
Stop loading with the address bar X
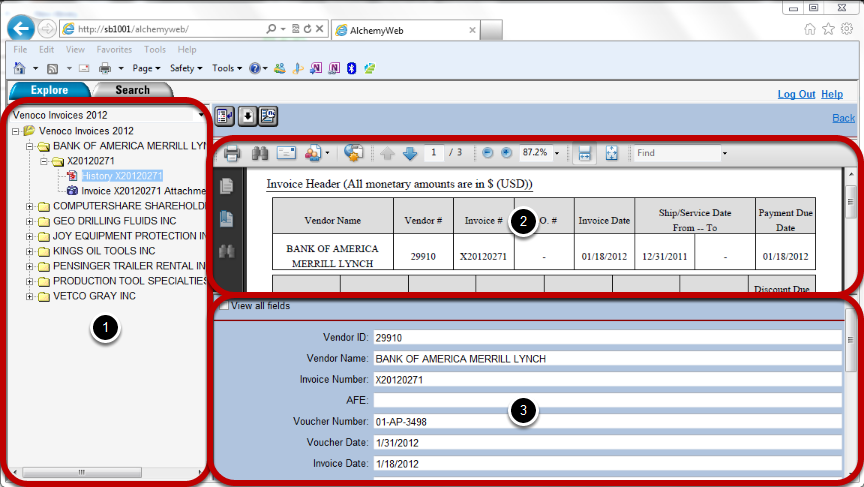pyautogui.click(x=319, y=29)
